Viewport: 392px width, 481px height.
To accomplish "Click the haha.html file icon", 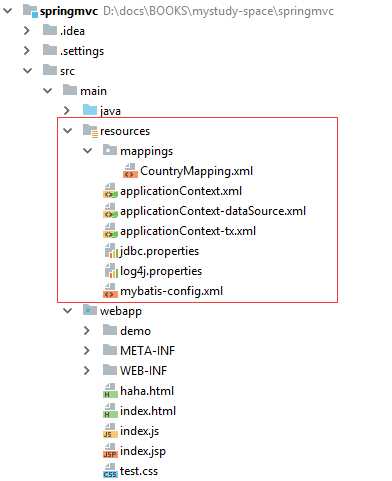I will click(110, 391).
